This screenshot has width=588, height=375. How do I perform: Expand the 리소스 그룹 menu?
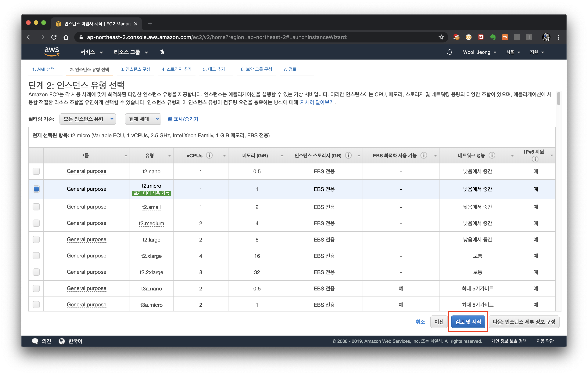click(131, 52)
